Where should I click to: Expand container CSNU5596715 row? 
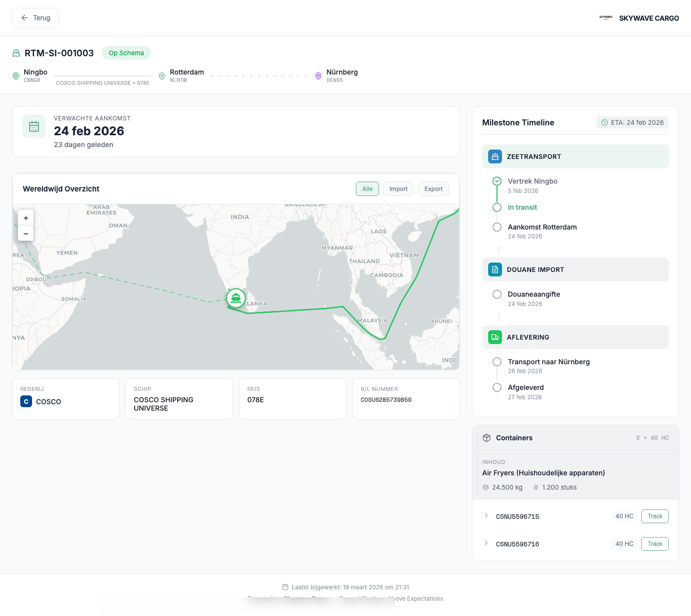click(x=486, y=516)
